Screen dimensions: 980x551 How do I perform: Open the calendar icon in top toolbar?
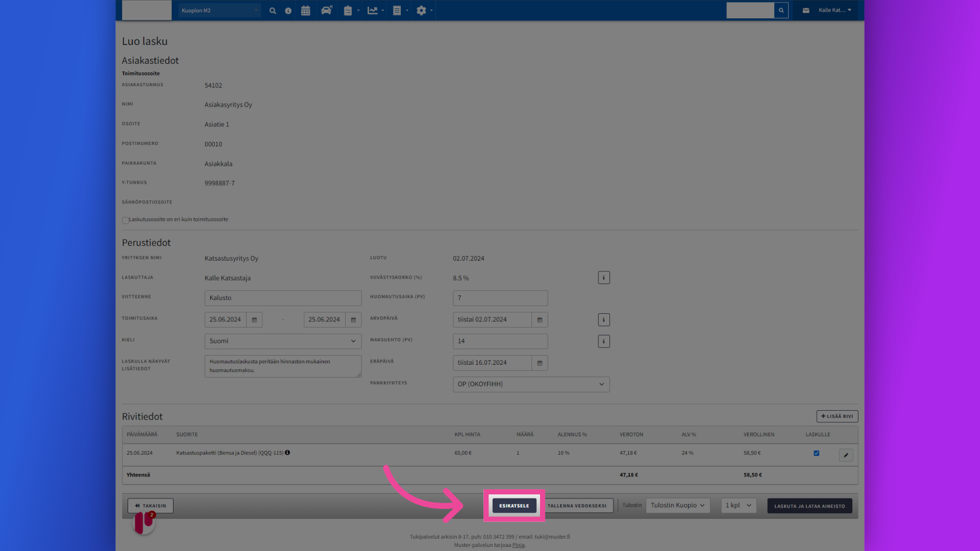point(306,10)
